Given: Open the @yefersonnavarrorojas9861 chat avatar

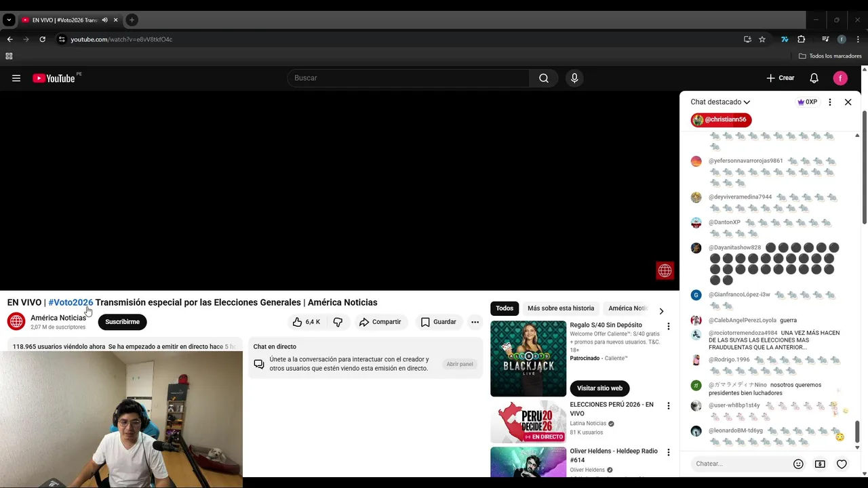Looking at the screenshot, I should 696,161.
